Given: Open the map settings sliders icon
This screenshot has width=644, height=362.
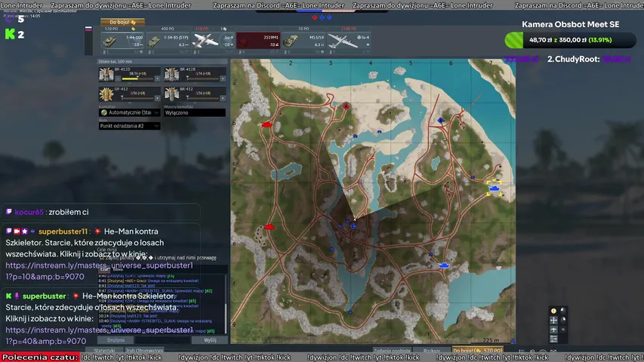Looking at the screenshot, I should tap(553, 339).
